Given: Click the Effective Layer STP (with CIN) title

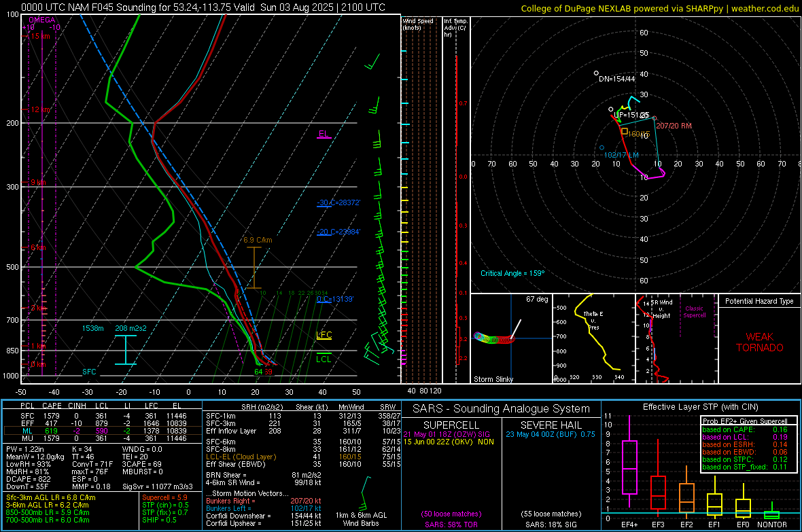Looking at the screenshot, I should pyautogui.click(x=700, y=407).
